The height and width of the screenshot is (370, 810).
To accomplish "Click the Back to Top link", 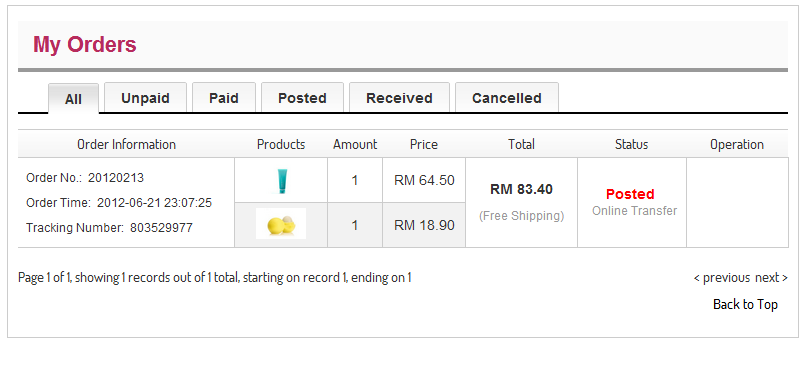I will (745, 304).
